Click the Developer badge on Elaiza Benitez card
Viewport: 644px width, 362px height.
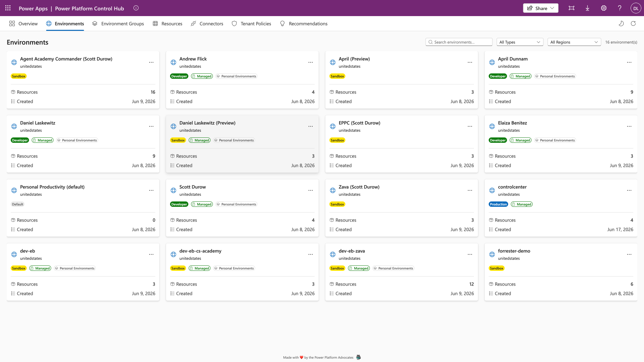click(498, 140)
